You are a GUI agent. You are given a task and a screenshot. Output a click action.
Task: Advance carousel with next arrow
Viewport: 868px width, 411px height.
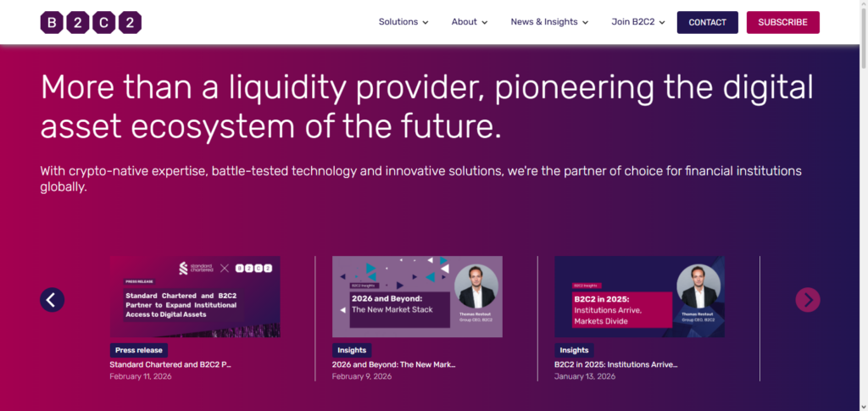tap(807, 299)
